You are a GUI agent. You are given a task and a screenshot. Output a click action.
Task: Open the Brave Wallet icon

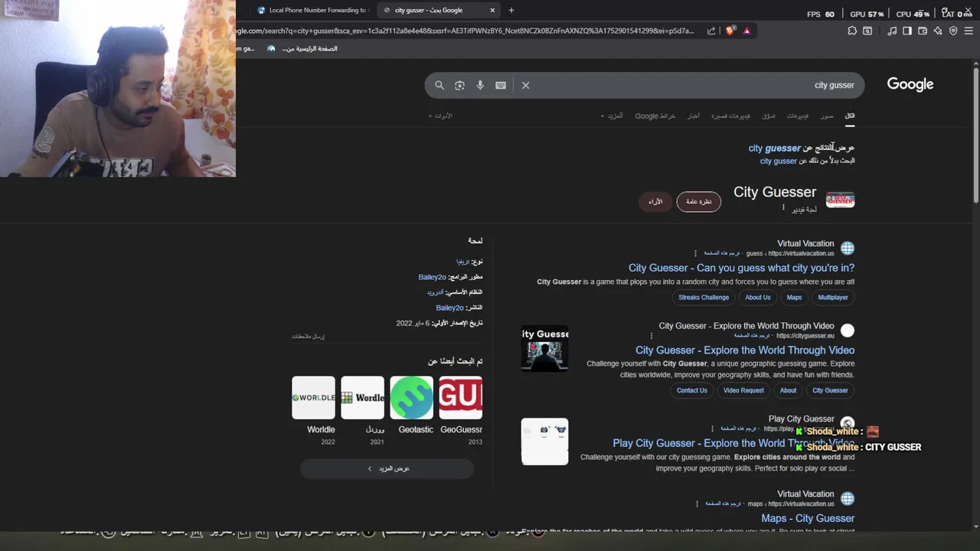[x=923, y=31]
